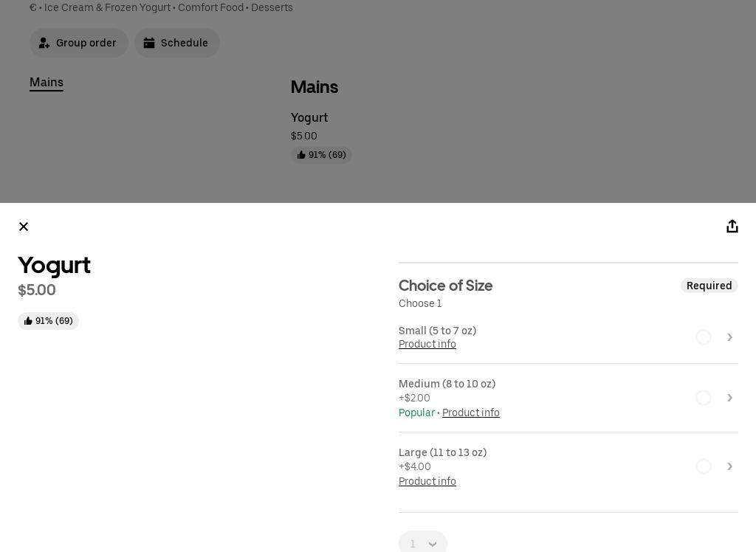Click the thumbs-up rating on menu Yogurt
The image size is (756, 552).
[321, 155]
